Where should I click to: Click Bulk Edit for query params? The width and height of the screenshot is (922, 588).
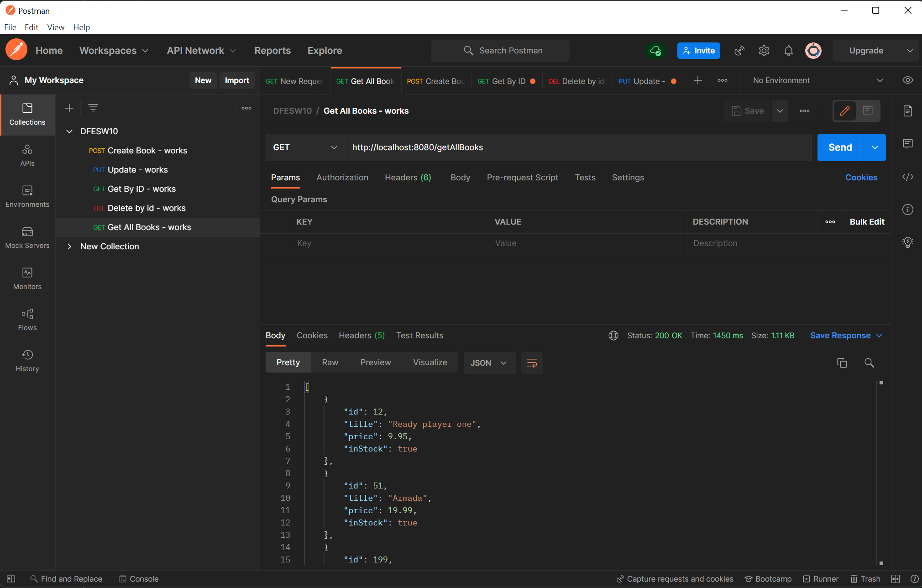867,222
